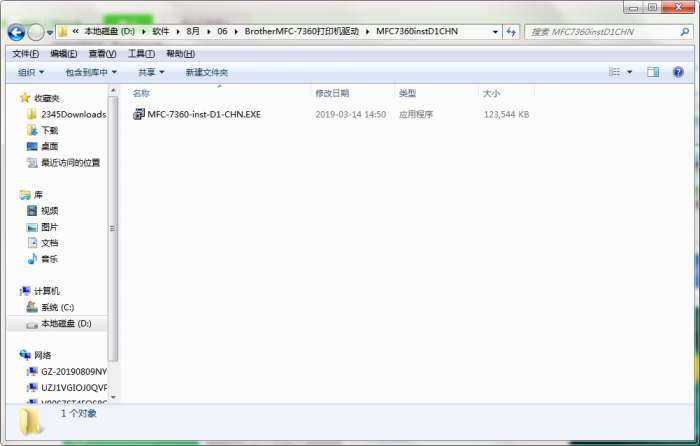Select the MFC-7360-inst-D1-CHN.EXE file icon

click(139, 114)
